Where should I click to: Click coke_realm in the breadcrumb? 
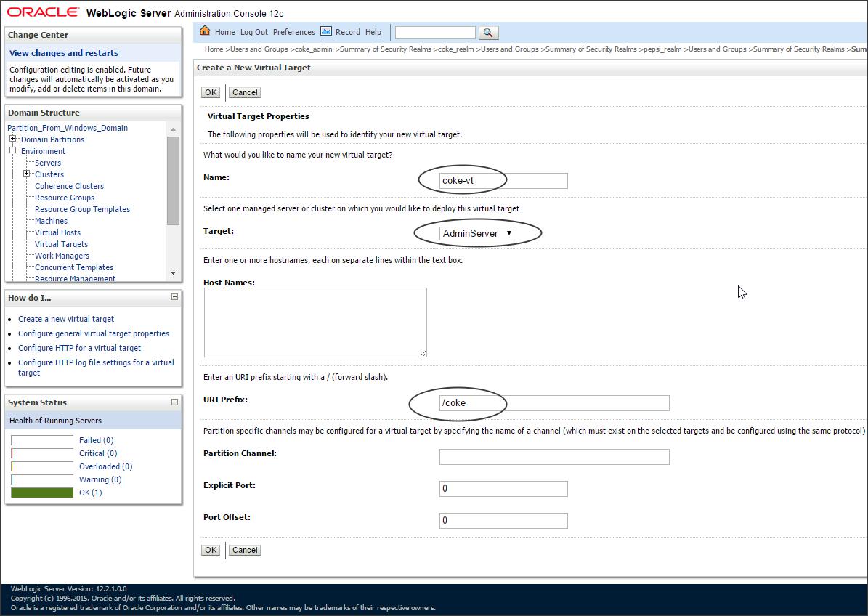[x=456, y=49]
